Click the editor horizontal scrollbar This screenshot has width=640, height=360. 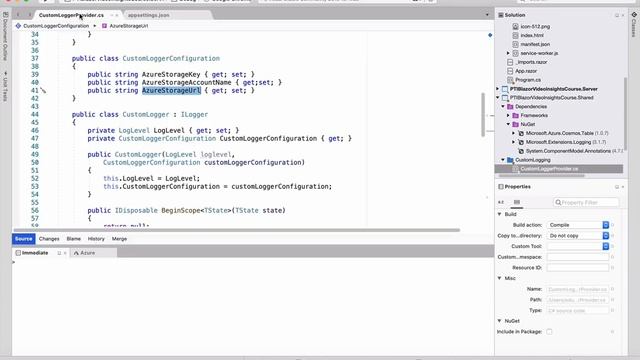(x=237, y=230)
